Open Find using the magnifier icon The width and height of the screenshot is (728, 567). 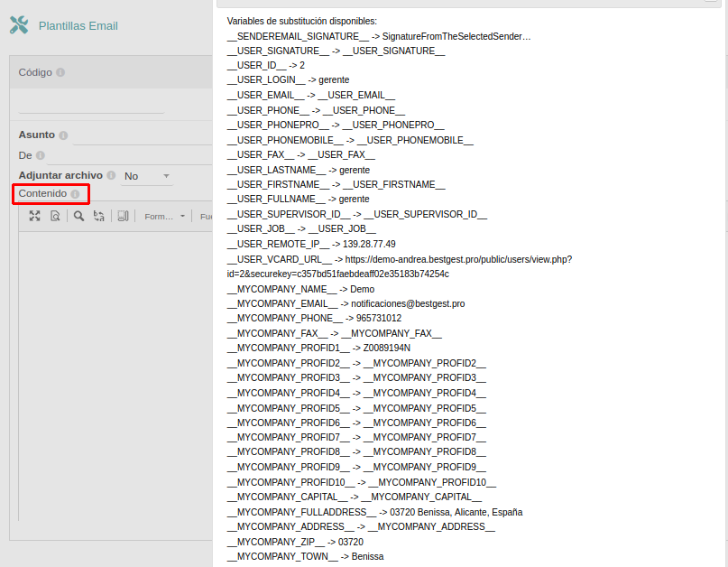(79, 216)
